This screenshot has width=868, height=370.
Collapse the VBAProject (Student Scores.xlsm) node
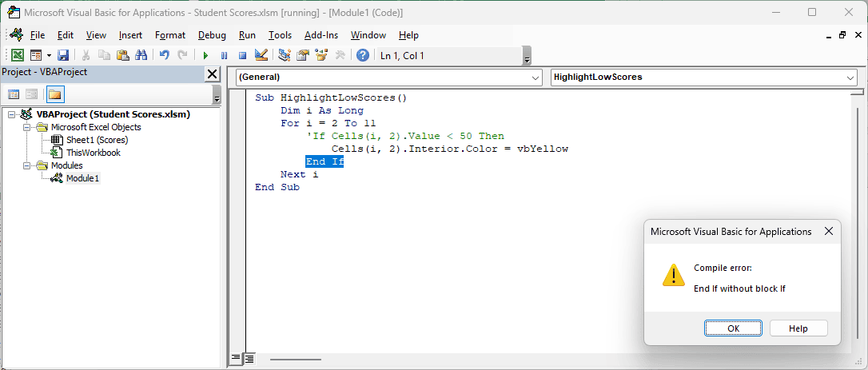pos(12,114)
